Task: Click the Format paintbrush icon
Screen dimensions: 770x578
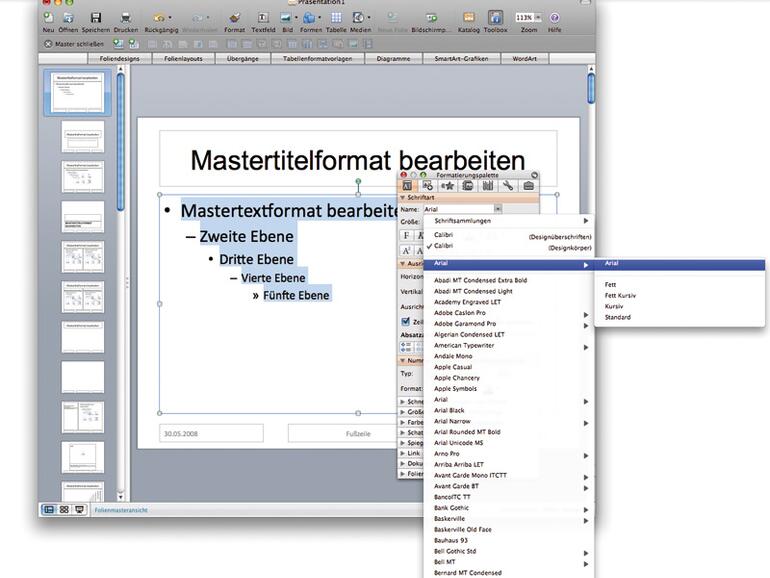Action: 234,18
